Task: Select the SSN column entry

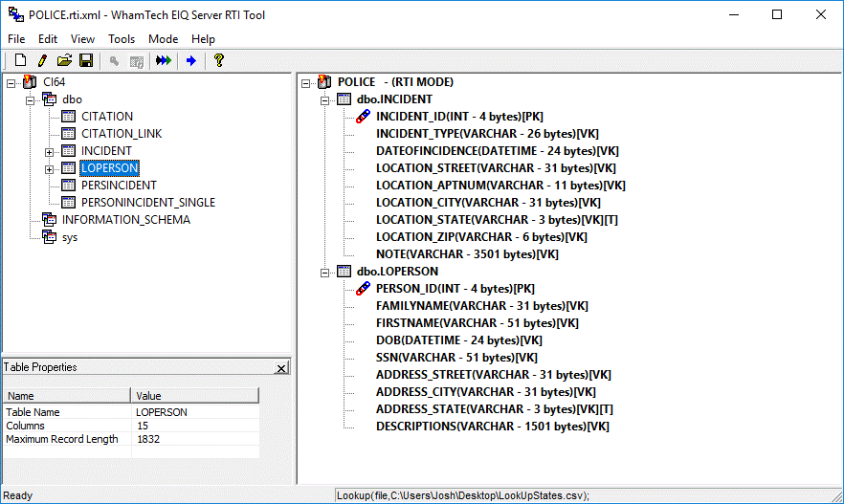Action: click(456, 357)
